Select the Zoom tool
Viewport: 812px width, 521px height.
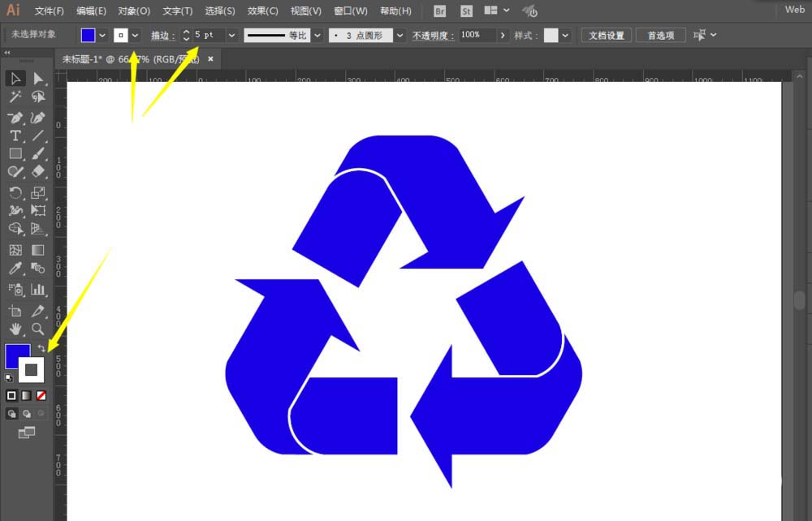coord(38,329)
